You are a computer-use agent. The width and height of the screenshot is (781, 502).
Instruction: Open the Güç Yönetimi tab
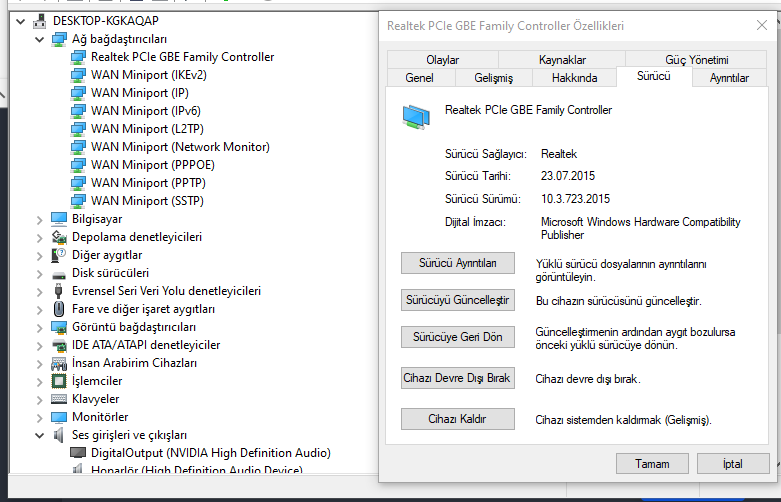(696, 60)
